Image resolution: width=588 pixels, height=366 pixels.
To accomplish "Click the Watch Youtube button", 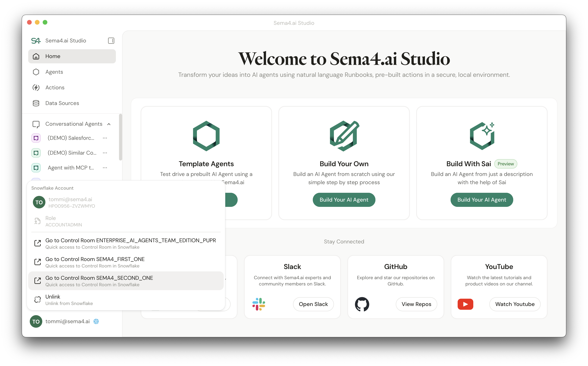I will [x=515, y=304].
